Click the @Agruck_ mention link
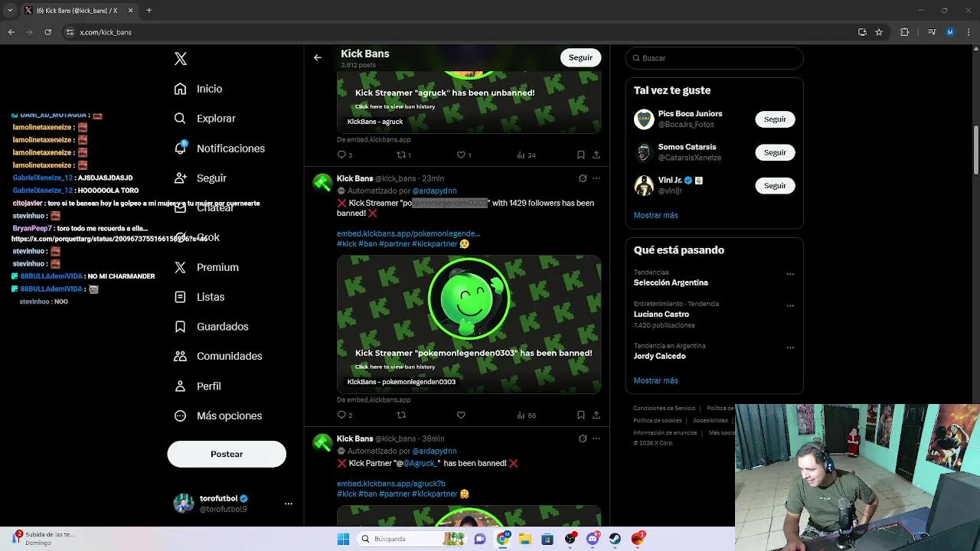Screen dimensions: 980x551 tap(420, 463)
